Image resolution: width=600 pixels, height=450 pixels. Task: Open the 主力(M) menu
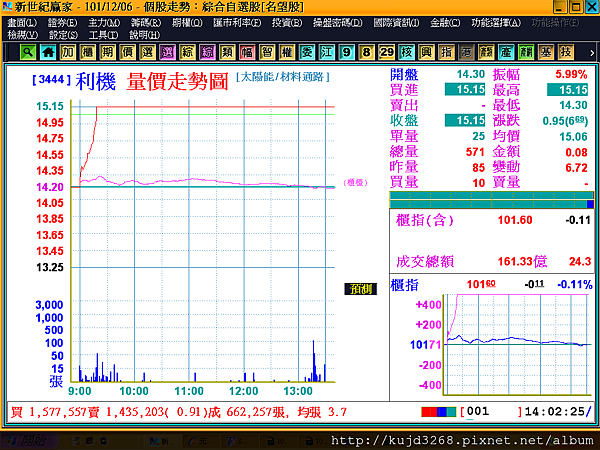(x=104, y=23)
